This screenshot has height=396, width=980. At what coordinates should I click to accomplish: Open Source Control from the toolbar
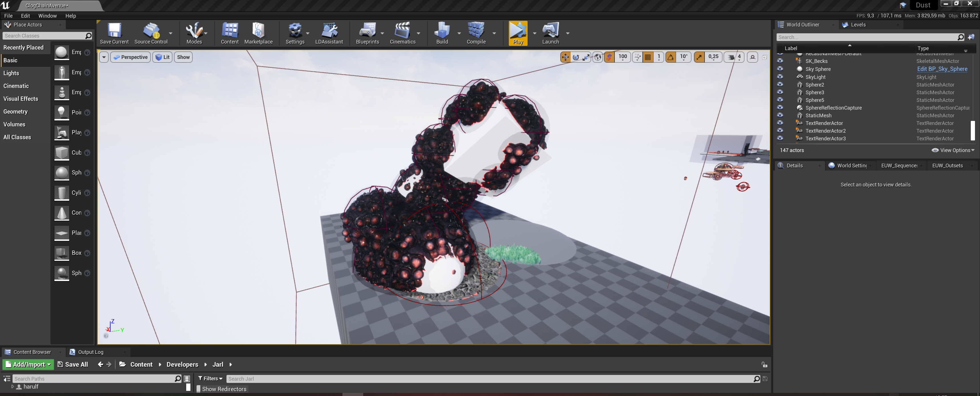coord(151,33)
